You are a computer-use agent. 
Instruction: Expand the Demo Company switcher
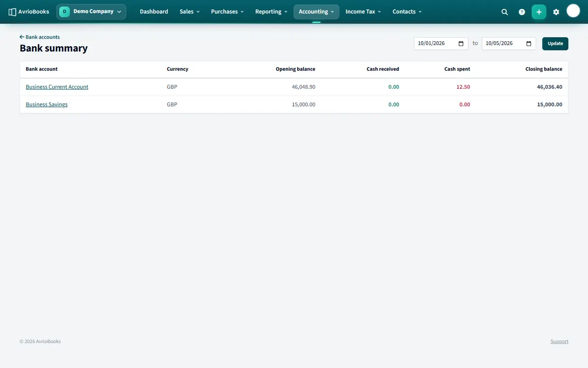coord(91,12)
